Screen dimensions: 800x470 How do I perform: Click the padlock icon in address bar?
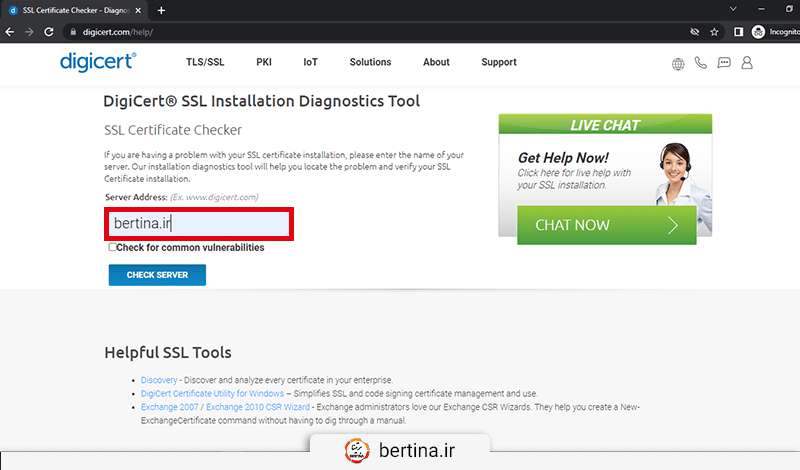point(73,32)
